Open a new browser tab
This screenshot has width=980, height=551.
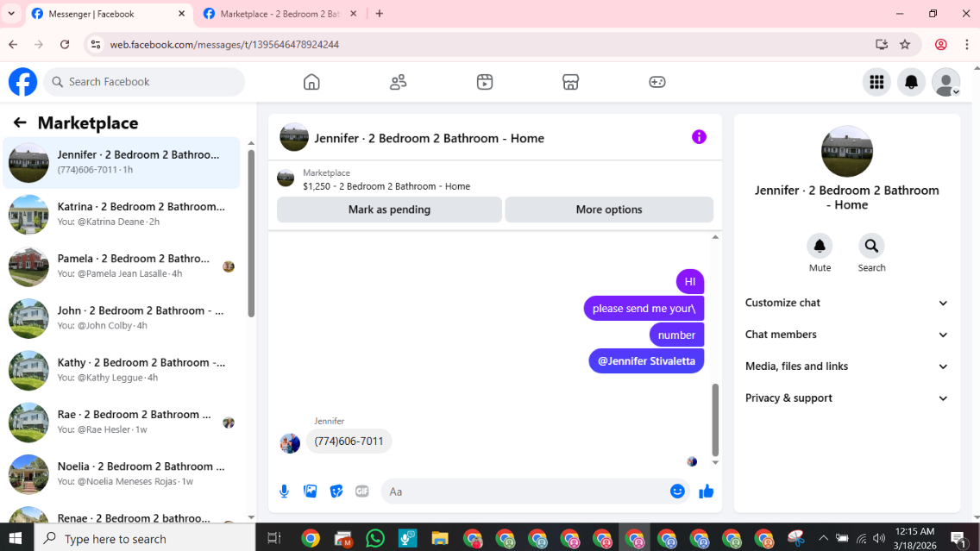[x=380, y=14]
